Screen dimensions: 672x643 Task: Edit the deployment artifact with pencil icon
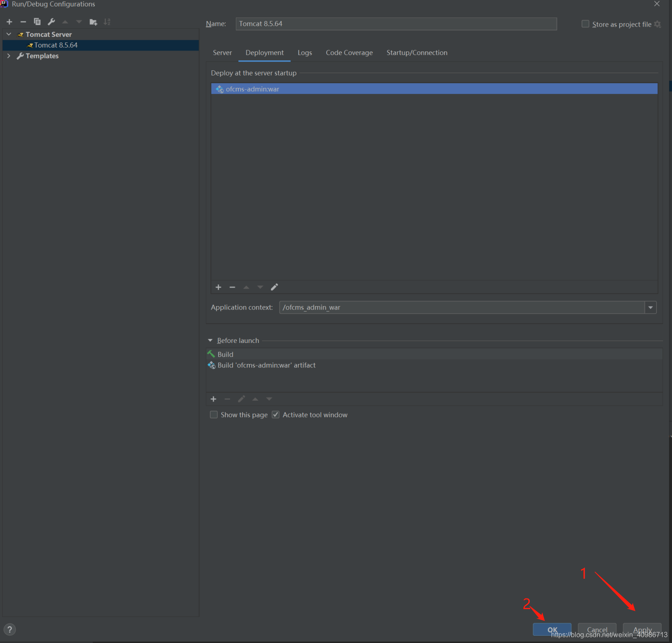(x=274, y=287)
